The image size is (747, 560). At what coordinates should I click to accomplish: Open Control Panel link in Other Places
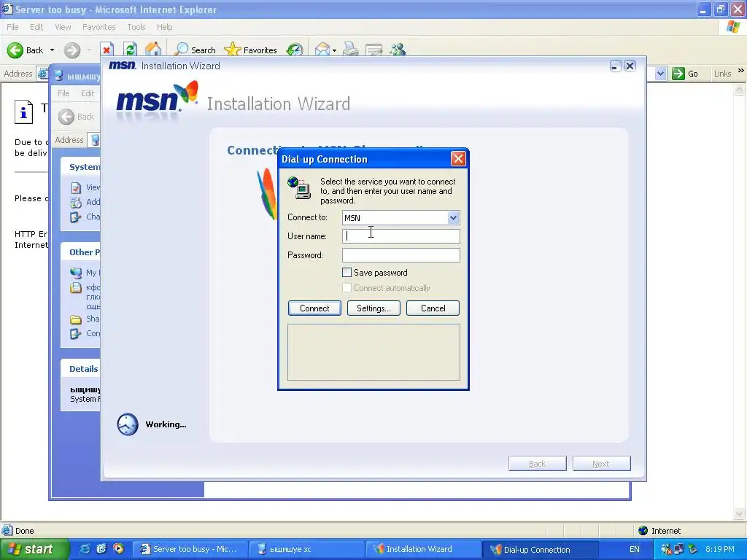point(85,334)
